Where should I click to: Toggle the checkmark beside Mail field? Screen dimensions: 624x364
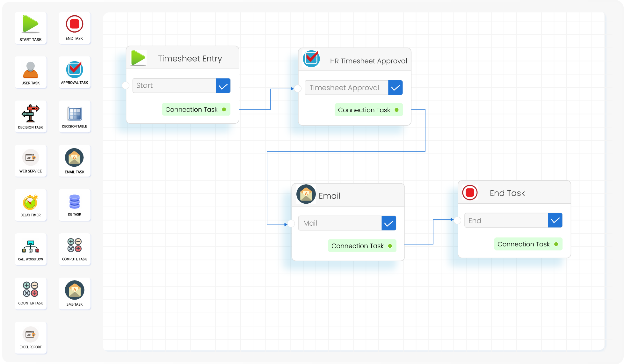click(389, 223)
